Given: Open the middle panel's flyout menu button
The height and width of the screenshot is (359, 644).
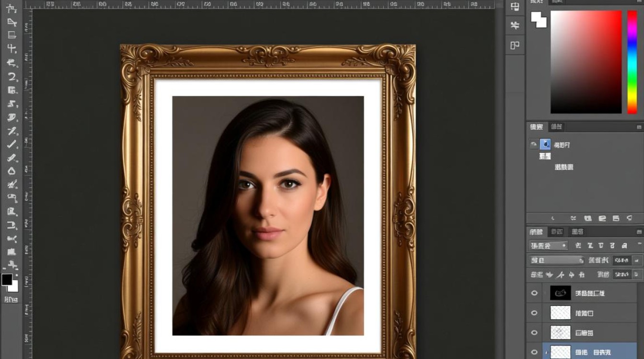Looking at the screenshot, I should coord(639,127).
